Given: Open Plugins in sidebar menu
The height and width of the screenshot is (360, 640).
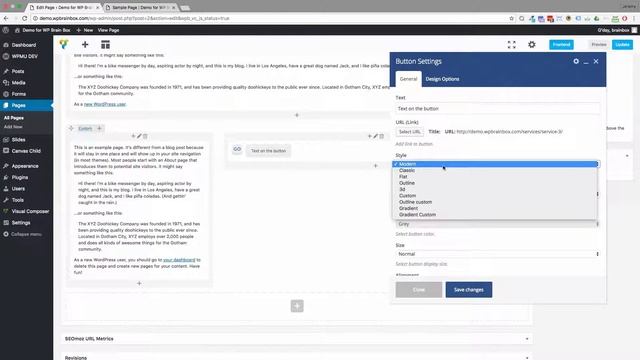Looking at the screenshot, I should pos(20,177).
